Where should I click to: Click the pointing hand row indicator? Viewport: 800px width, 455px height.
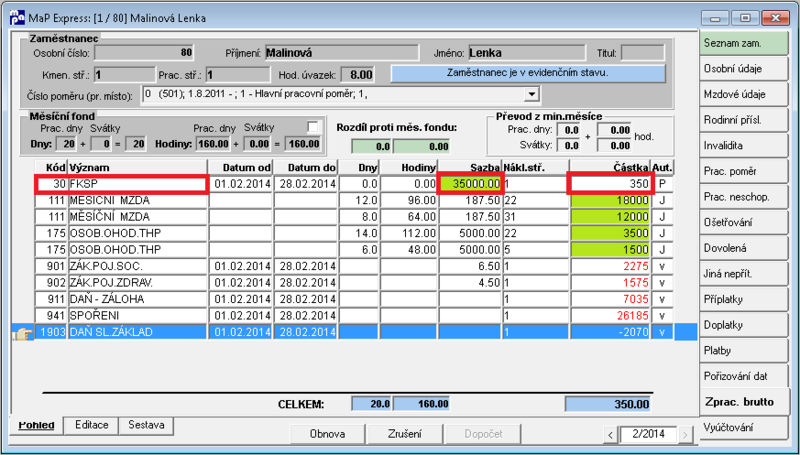(24, 333)
